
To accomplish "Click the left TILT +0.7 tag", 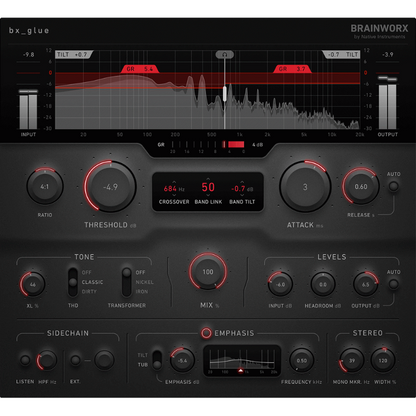I will tap(74, 55).
